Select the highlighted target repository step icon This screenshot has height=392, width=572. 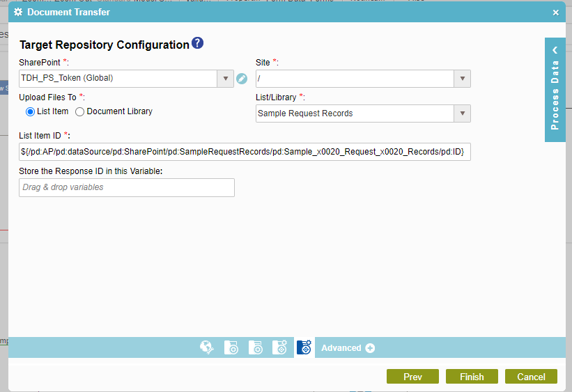(304, 348)
